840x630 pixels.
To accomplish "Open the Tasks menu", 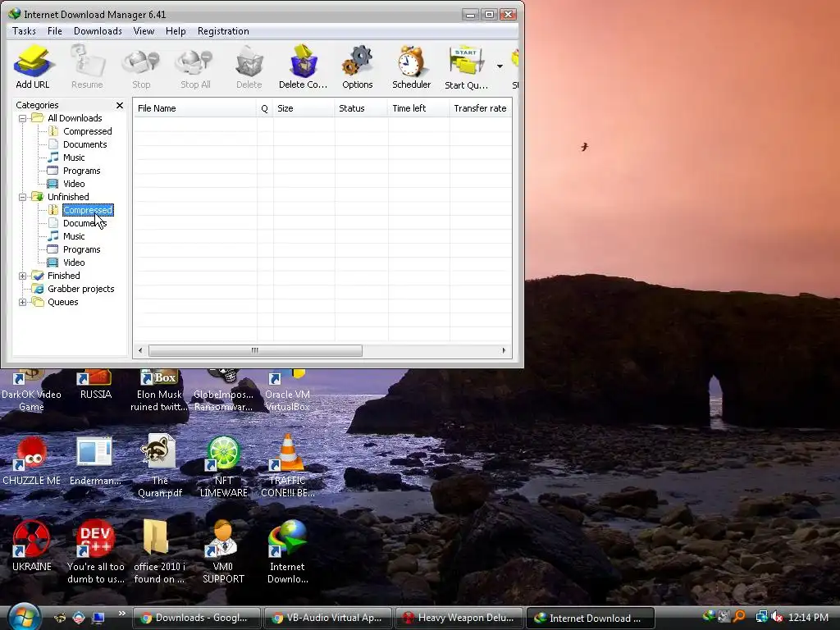I will tap(24, 31).
